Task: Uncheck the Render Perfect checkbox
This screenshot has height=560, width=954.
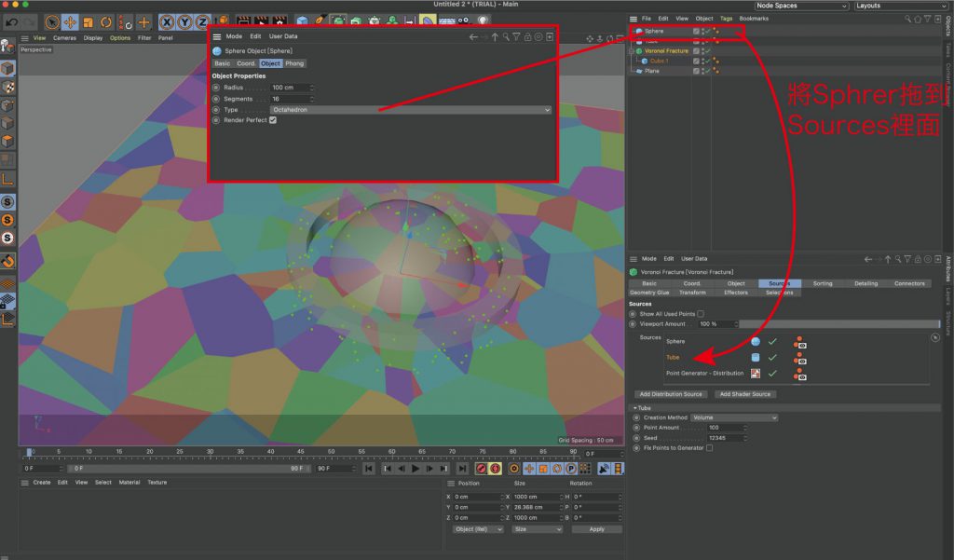Action: (x=273, y=120)
